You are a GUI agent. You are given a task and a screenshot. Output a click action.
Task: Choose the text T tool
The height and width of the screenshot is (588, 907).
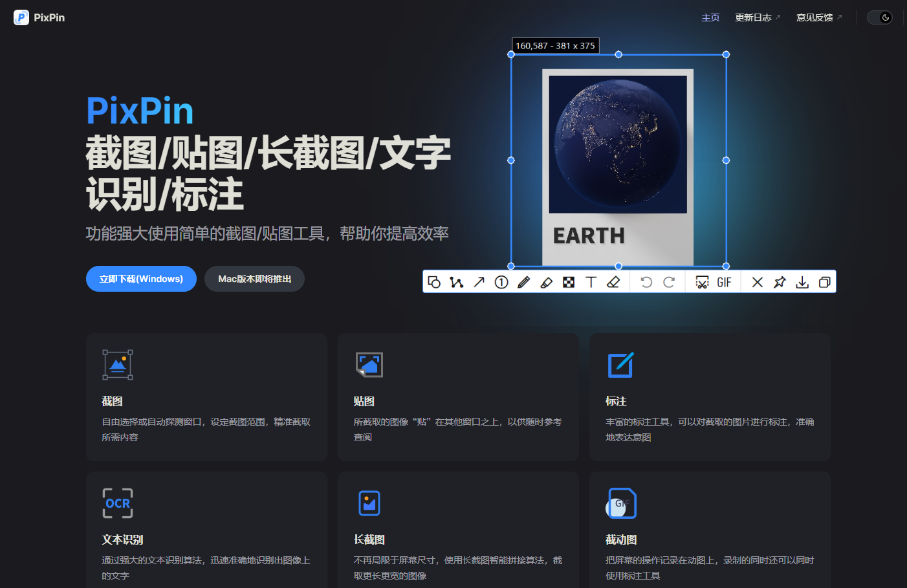click(x=591, y=282)
